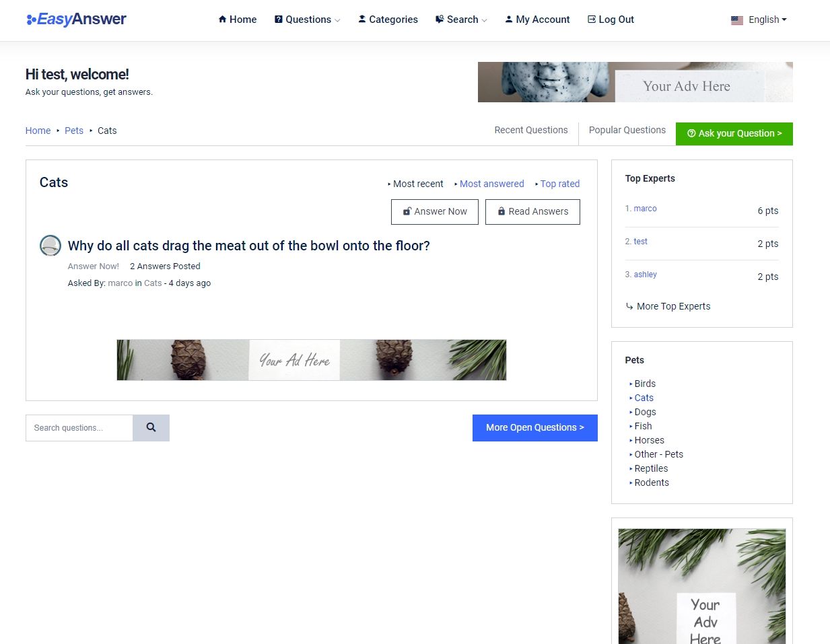
Task: Click the My Account person icon
Action: coord(509,20)
